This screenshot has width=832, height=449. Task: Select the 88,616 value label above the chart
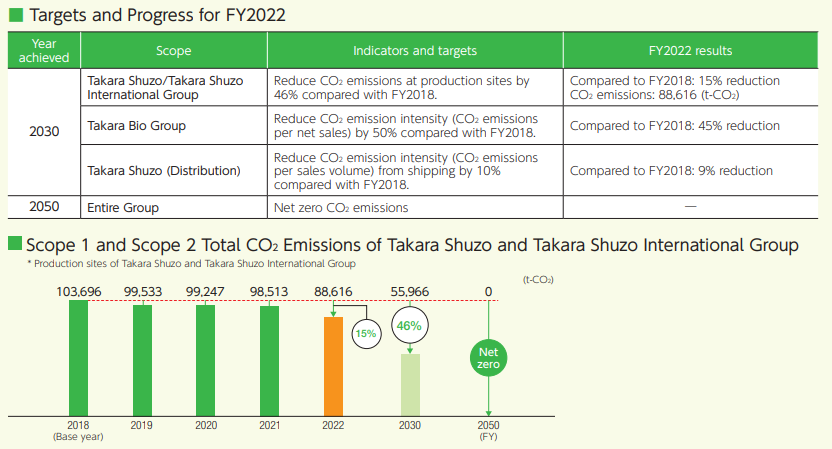pos(333,292)
